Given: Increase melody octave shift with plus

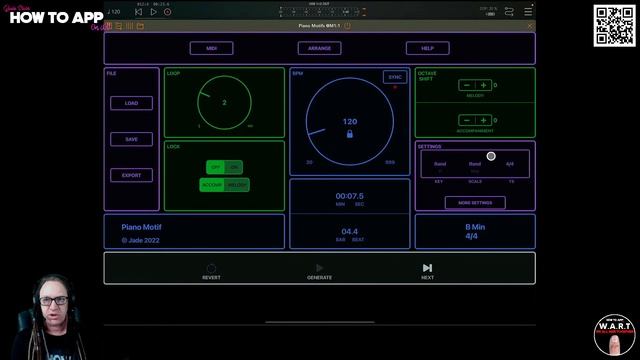Looking at the screenshot, I should click(x=483, y=85).
